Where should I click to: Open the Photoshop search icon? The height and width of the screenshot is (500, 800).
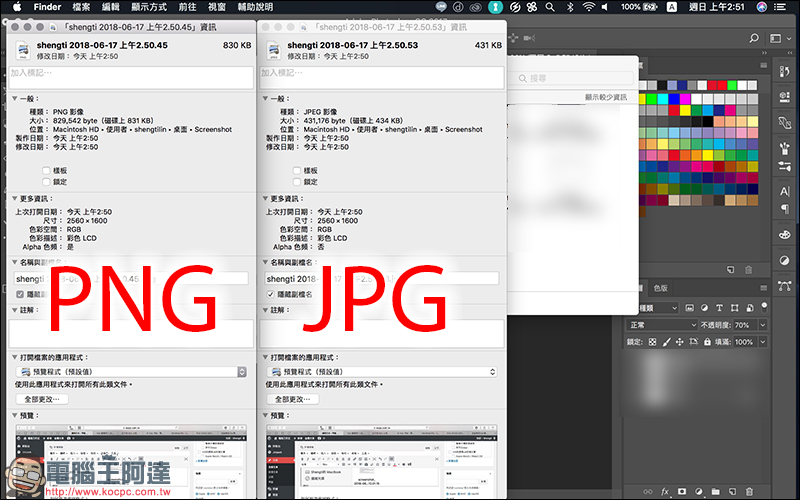[754, 38]
